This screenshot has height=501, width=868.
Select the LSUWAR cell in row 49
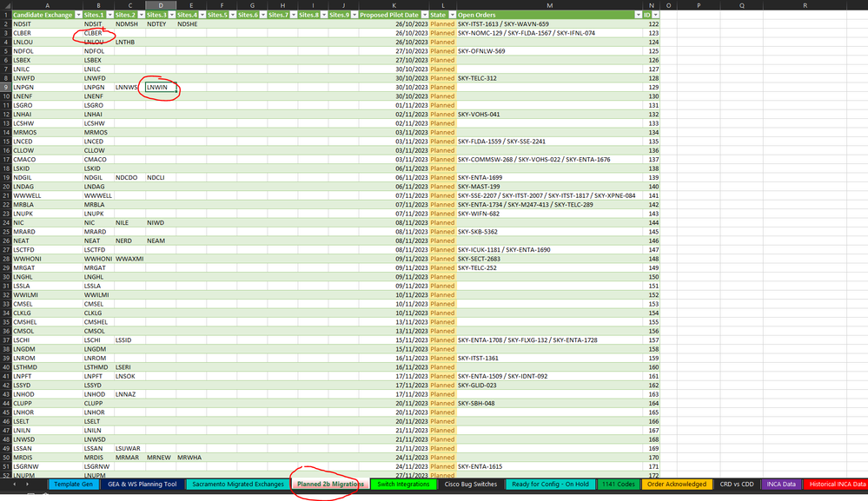tap(130, 448)
